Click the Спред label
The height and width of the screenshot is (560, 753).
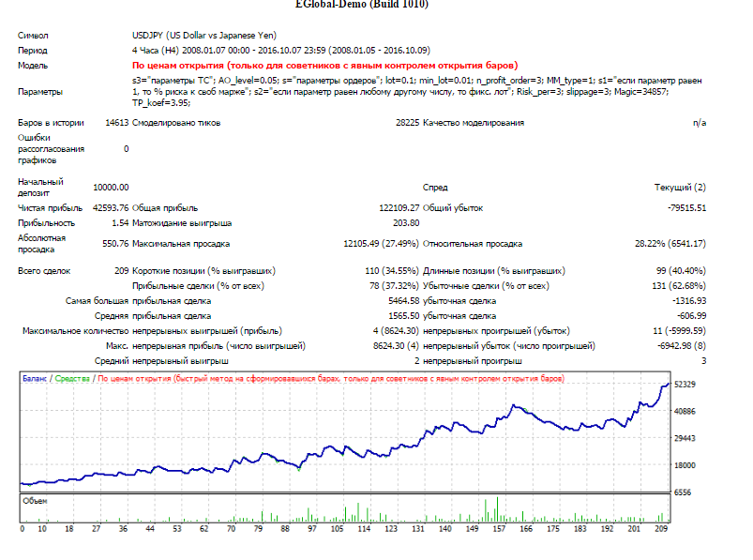coord(435,188)
